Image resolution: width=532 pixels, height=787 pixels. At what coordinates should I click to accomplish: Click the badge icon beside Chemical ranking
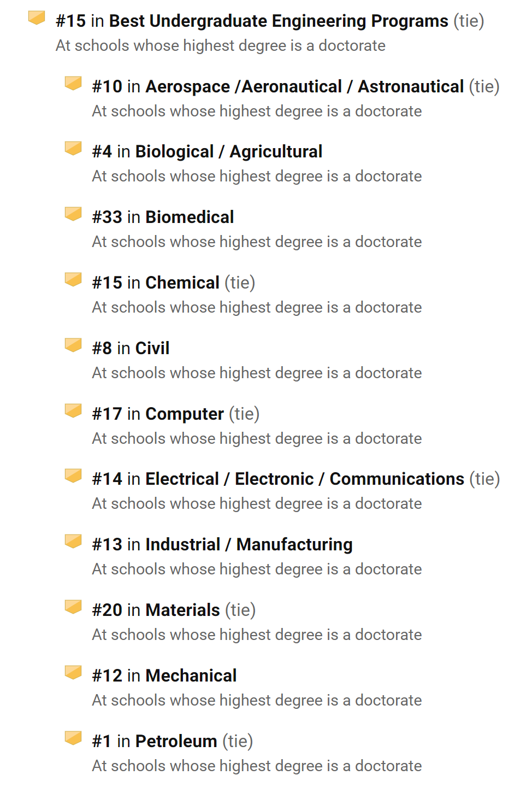tap(73, 280)
